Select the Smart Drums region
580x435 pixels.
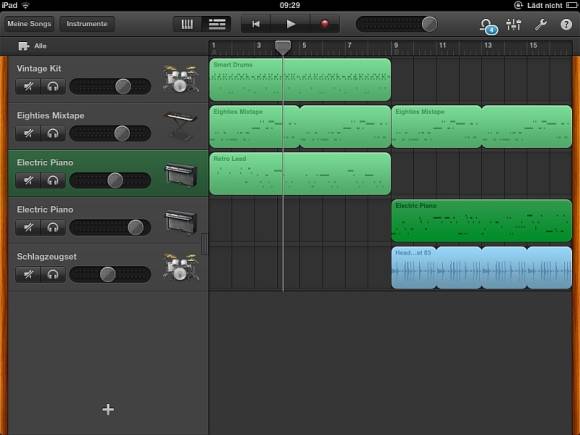[x=300, y=80]
